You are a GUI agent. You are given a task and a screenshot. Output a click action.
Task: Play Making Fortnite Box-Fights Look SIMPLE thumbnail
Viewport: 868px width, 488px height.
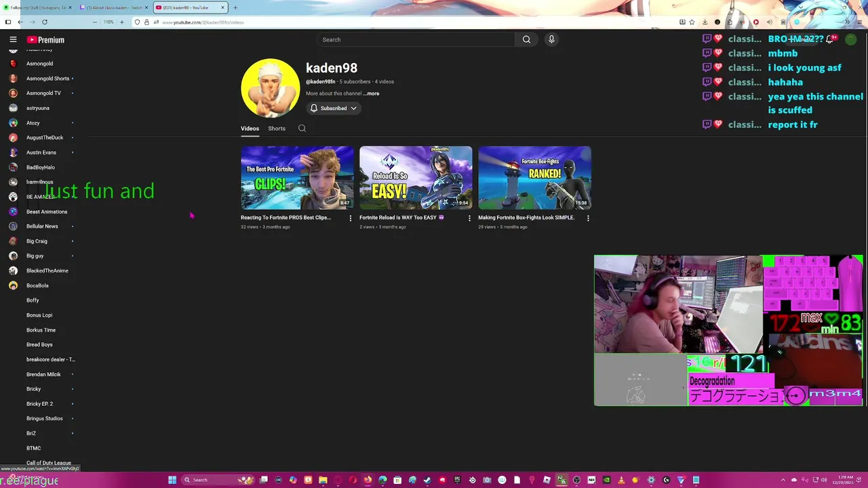coord(534,178)
